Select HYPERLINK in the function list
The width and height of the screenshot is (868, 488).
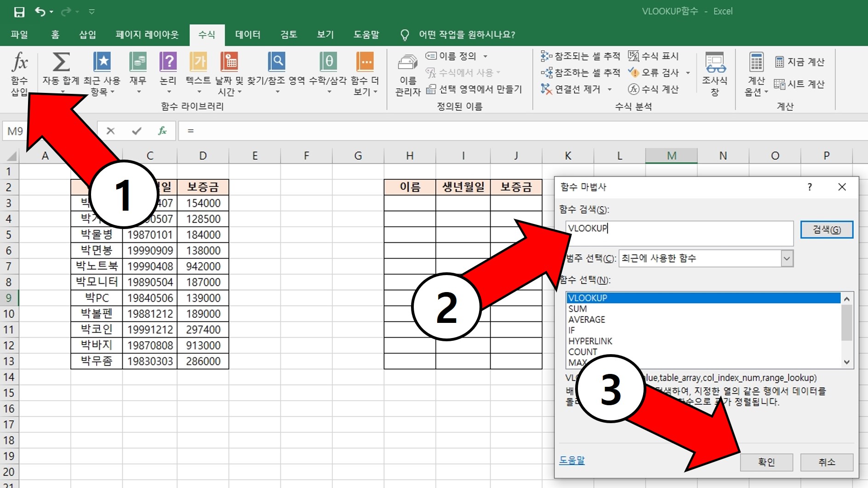(x=703, y=341)
